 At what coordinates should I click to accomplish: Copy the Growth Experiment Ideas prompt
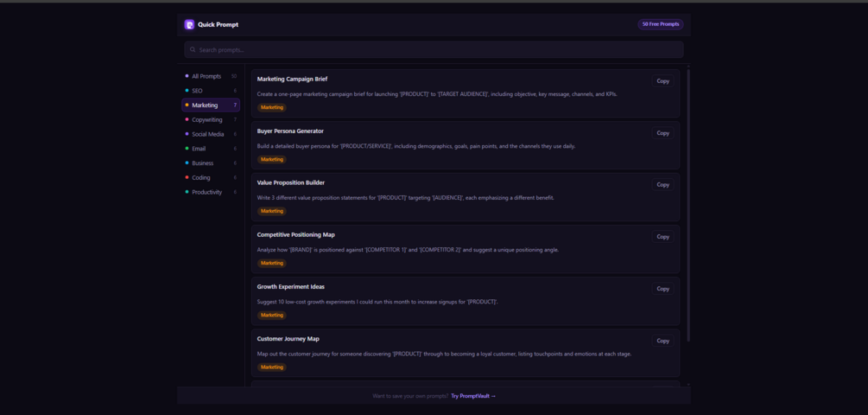click(x=662, y=289)
